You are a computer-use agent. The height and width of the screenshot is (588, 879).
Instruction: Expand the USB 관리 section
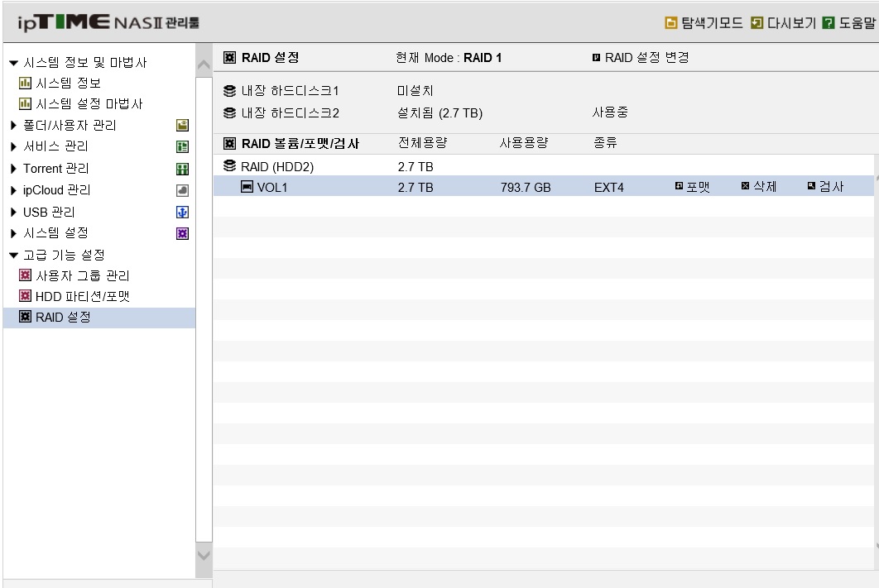coord(13,213)
